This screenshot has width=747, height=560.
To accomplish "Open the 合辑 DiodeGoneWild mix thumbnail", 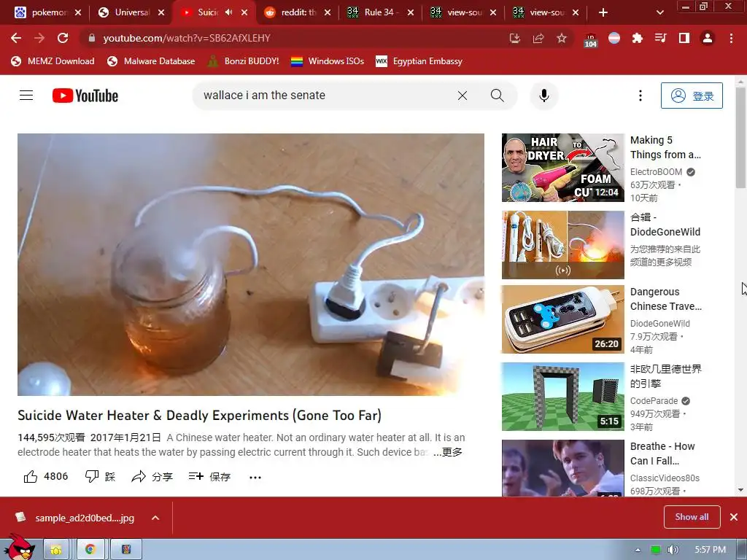I will tap(562, 245).
